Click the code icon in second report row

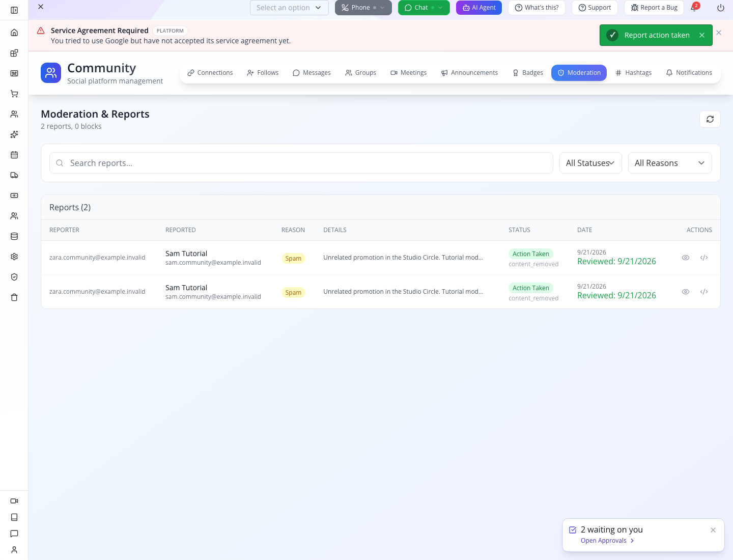(x=704, y=292)
